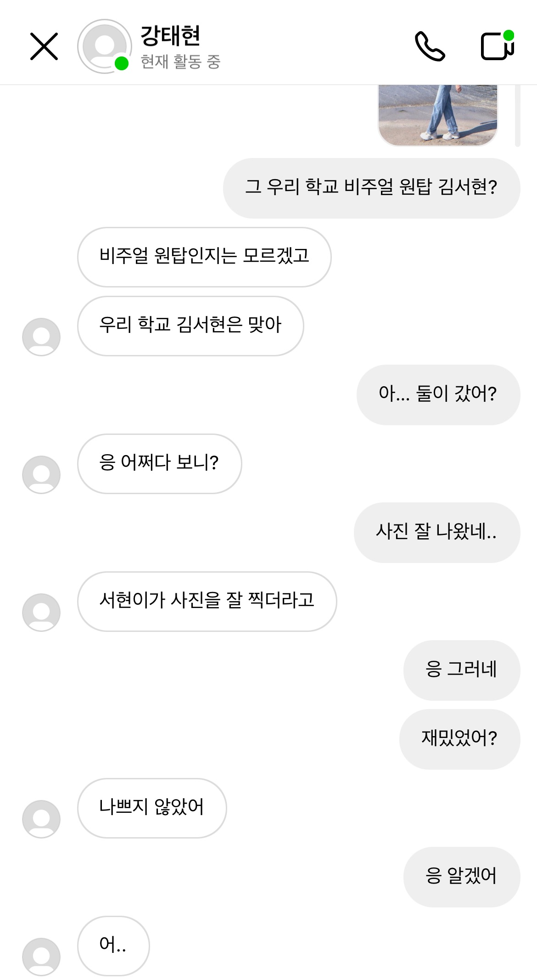Image resolution: width=537 pixels, height=980 pixels.
Task: Tap the sender avatar beside '응 어쩌다 보니?'
Action: click(41, 474)
